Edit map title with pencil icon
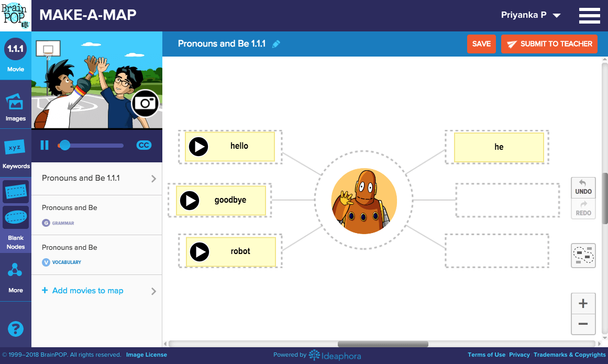The width and height of the screenshot is (608, 364). (277, 44)
